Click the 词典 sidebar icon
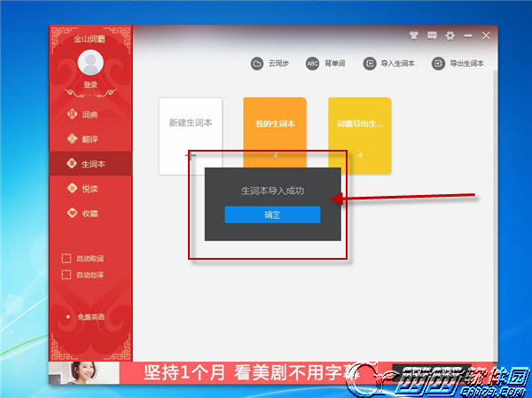 (x=72, y=113)
